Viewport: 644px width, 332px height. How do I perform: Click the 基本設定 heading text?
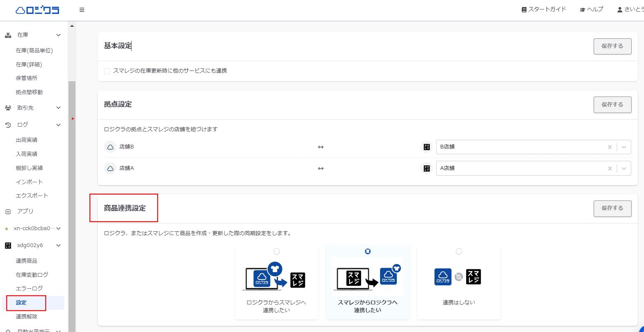point(118,46)
